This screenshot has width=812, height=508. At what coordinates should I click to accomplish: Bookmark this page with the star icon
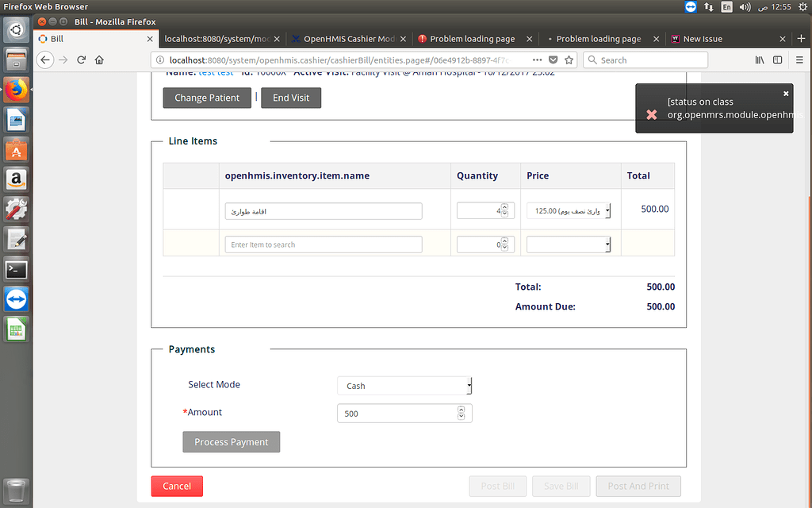(569, 60)
